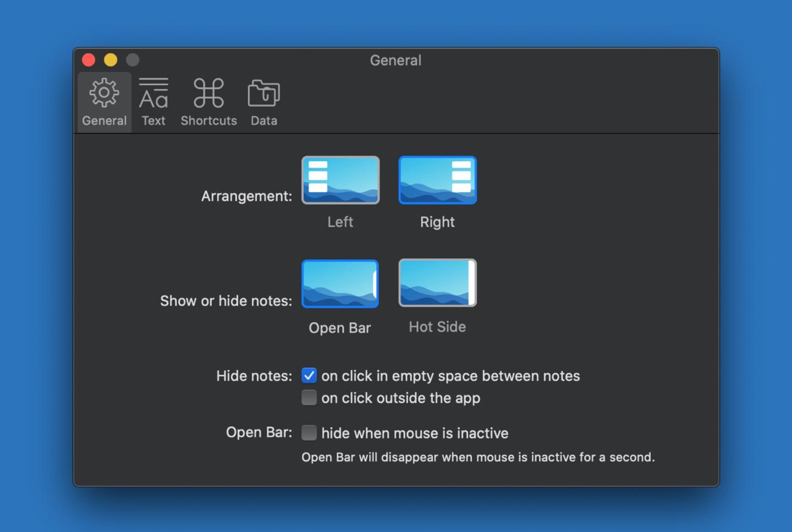Uncheck hide on click in empty space

[309, 376]
